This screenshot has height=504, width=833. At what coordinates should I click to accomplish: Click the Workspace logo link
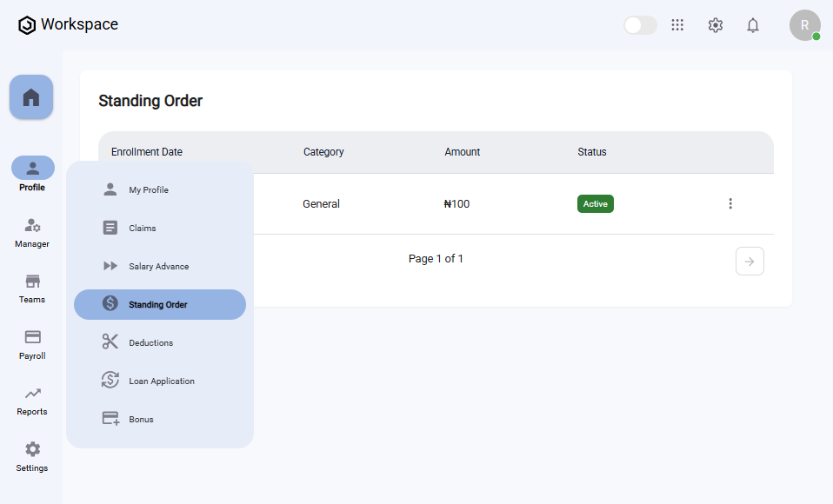click(x=68, y=25)
